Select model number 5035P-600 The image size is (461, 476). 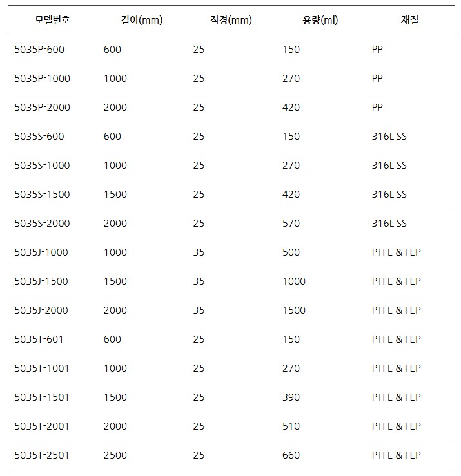click(39, 50)
